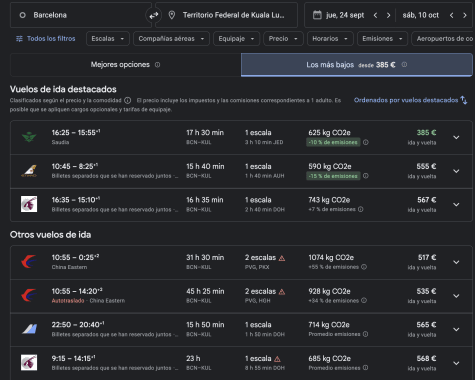Select the sáb, 10 oct return date
The width and height of the screenshot is (475, 380).
tap(420, 15)
